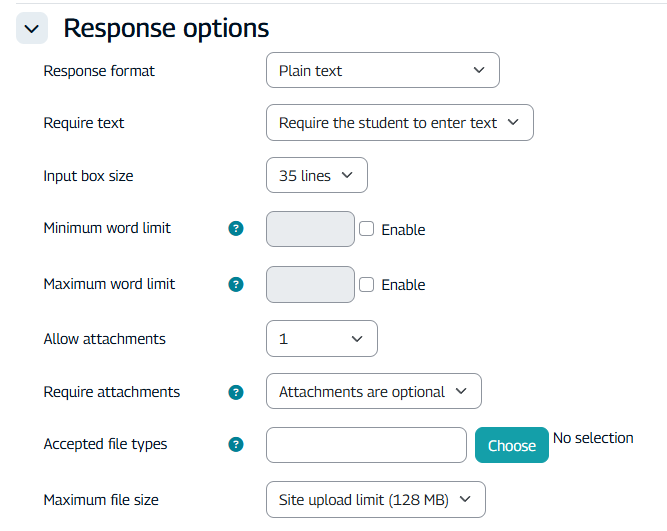Viewport: 667px width, 531px height.
Task: Open the Allow attachments dropdown
Action: (x=321, y=339)
